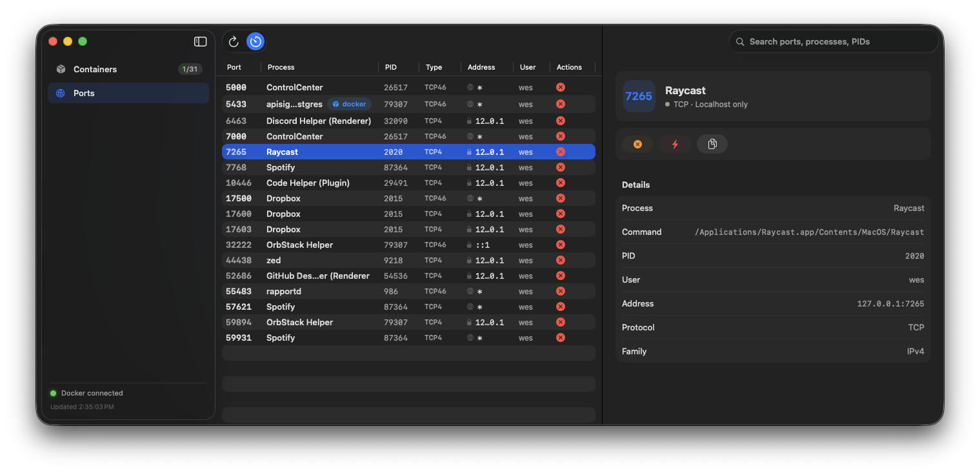The height and width of the screenshot is (473, 980).
Task: Click the 1/31 containers count badge
Action: coord(190,69)
